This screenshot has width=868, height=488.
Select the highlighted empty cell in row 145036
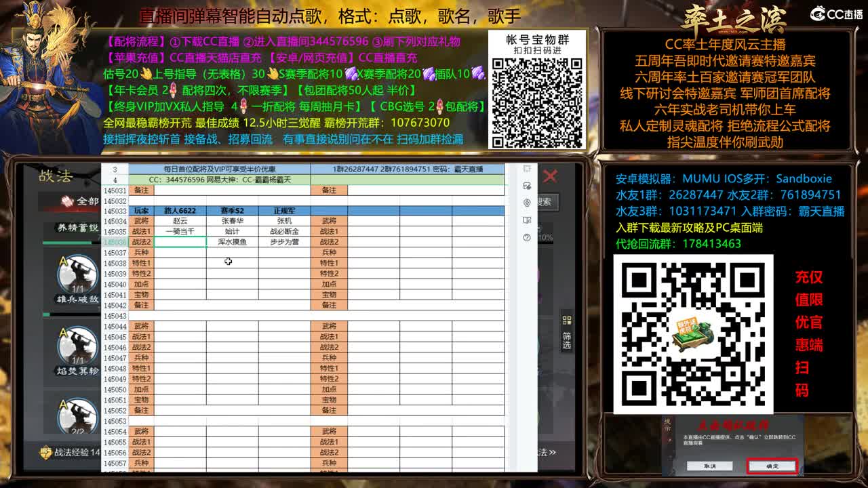tap(180, 242)
